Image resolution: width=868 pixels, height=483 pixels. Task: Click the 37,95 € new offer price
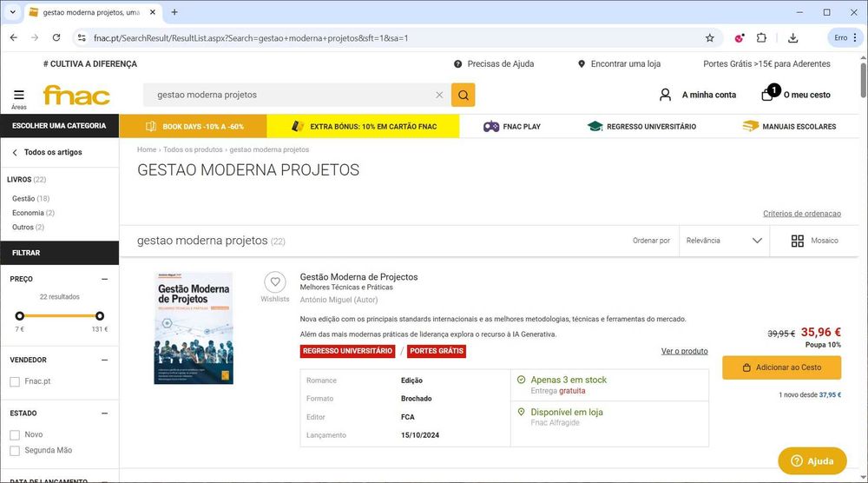pyautogui.click(x=830, y=395)
